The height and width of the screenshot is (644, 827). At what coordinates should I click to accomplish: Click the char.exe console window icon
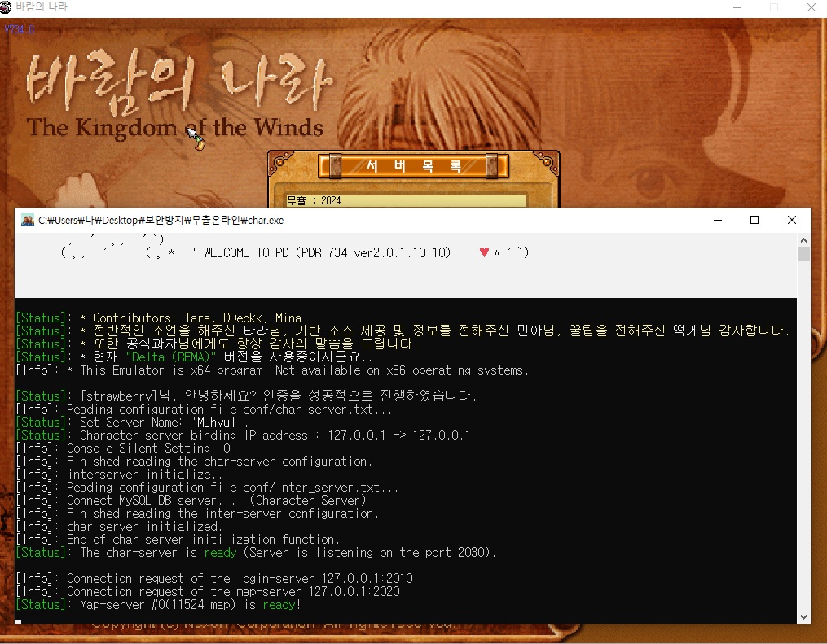pyautogui.click(x=28, y=221)
